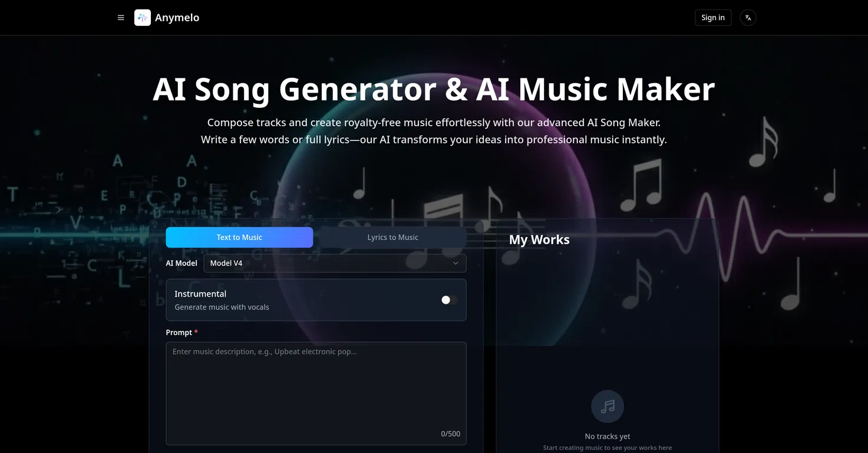Click the AI Model label

(x=181, y=263)
